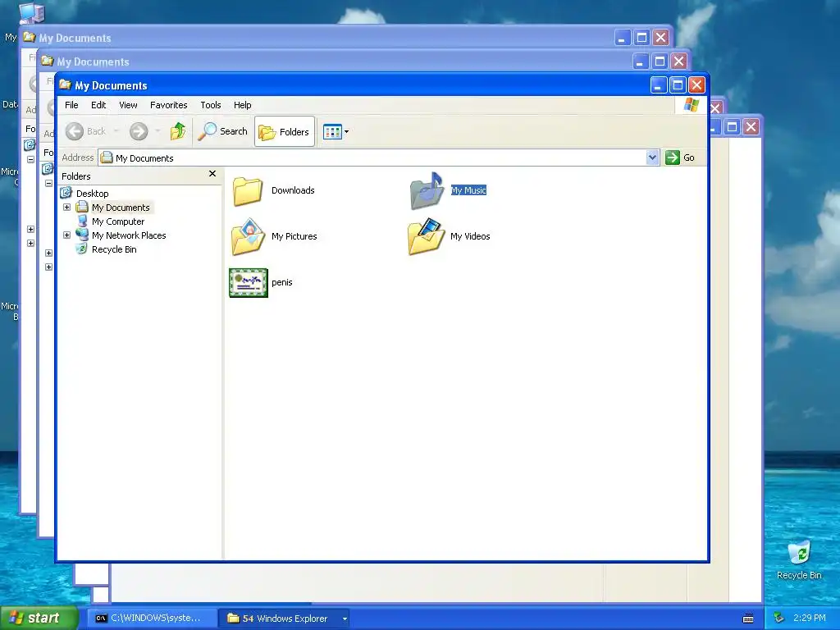Image resolution: width=840 pixels, height=630 pixels.
Task: Open the Edit menu
Action: (x=98, y=105)
